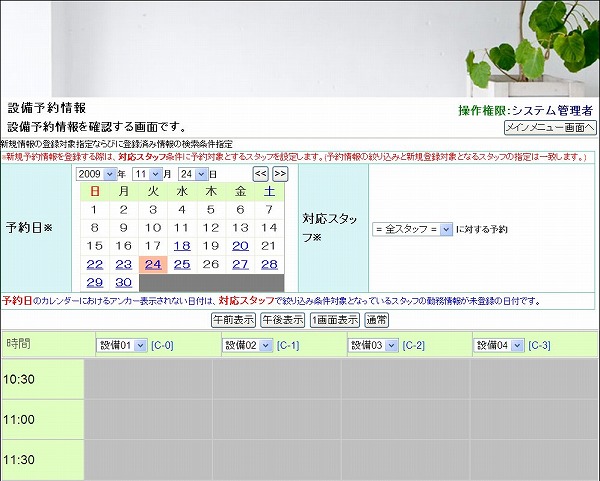Click the 10:30 slot under 設備02
The image size is (600, 481).
[276, 379]
